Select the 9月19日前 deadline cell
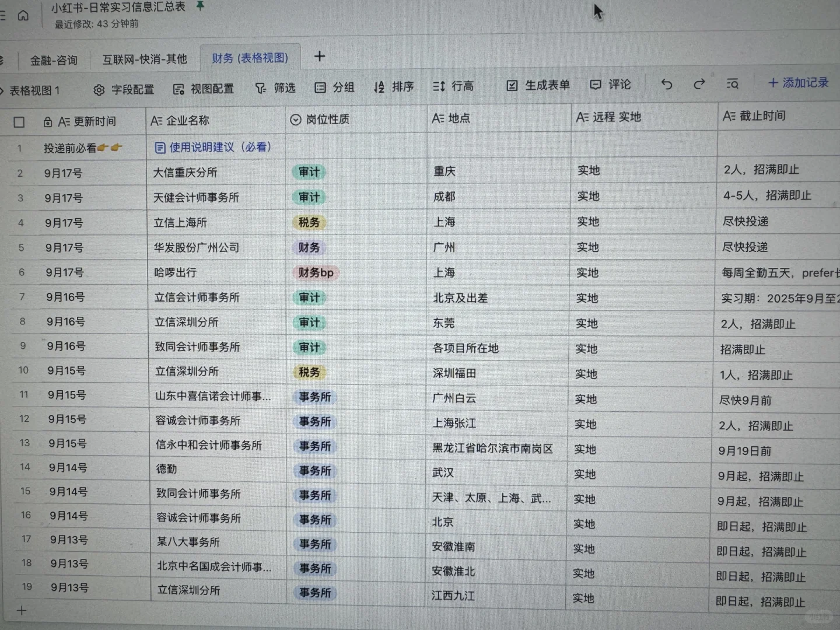This screenshot has width=840, height=630. pyautogui.click(x=776, y=451)
